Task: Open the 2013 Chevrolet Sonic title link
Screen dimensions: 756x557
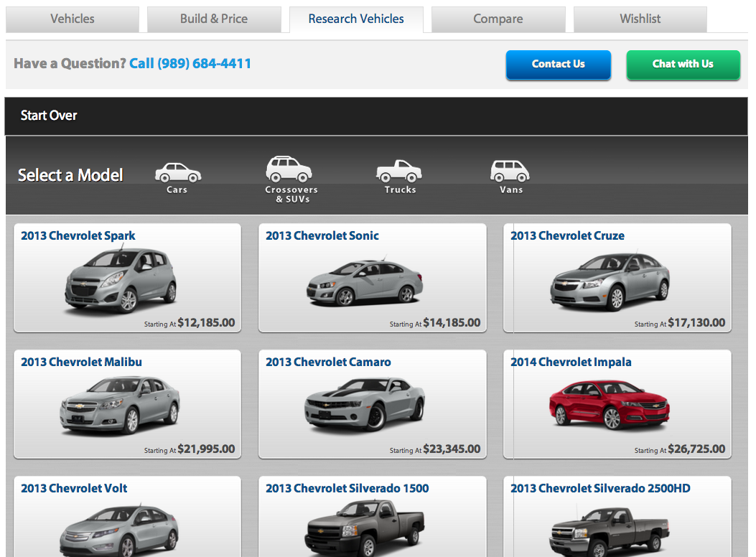Action: (322, 235)
